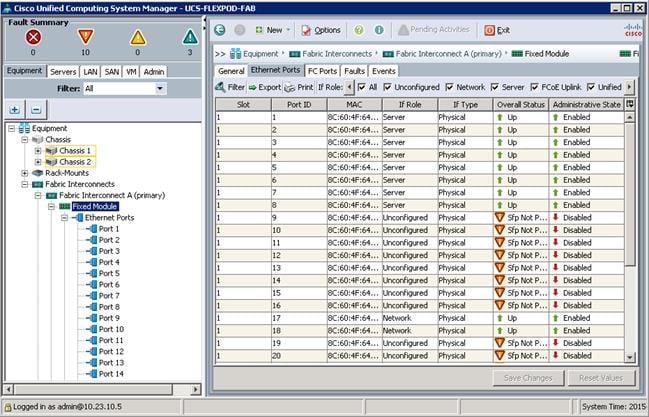
Task: Click Equipment breadcrumb icon
Action: point(236,54)
